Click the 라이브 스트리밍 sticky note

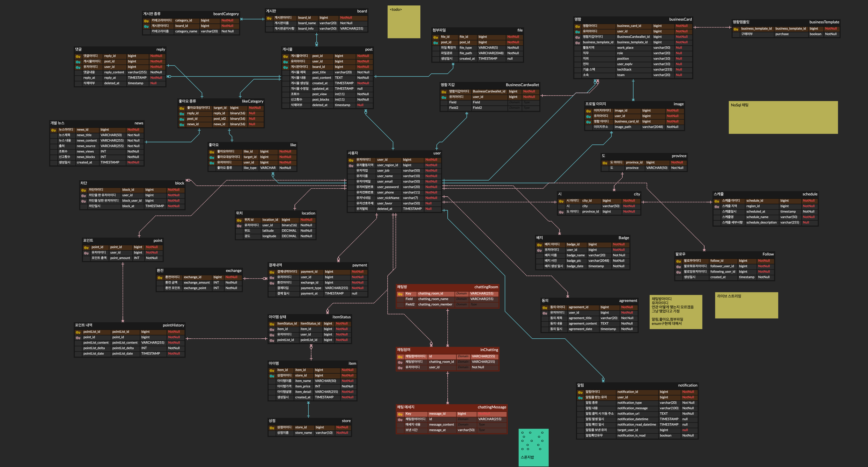(746, 305)
